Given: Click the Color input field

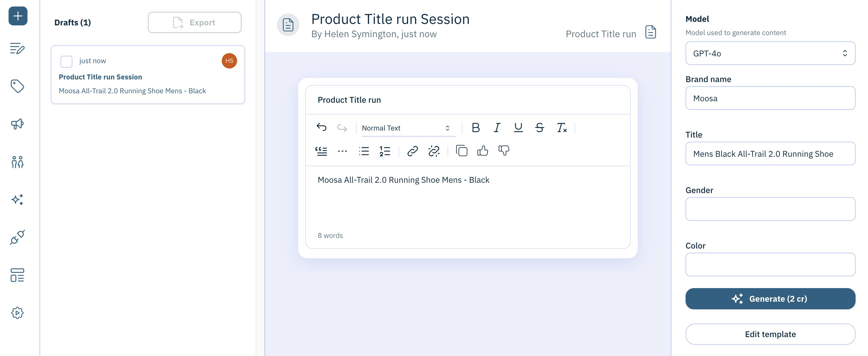Looking at the screenshot, I should [770, 264].
